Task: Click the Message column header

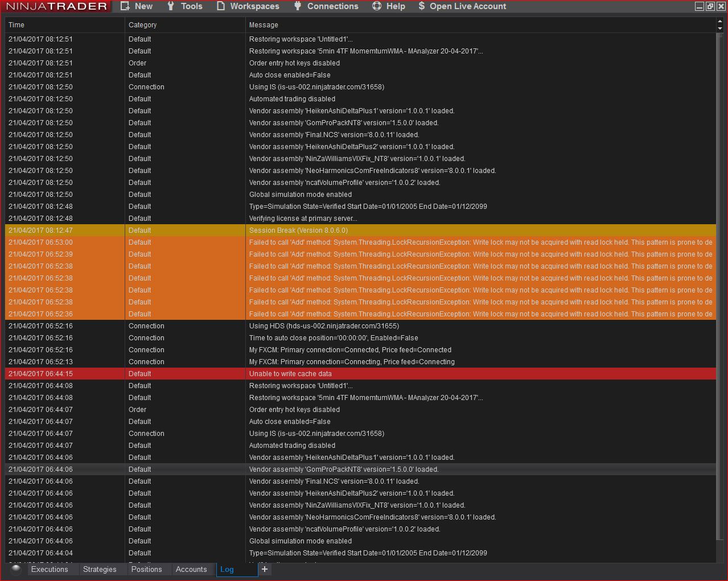Action: point(481,25)
